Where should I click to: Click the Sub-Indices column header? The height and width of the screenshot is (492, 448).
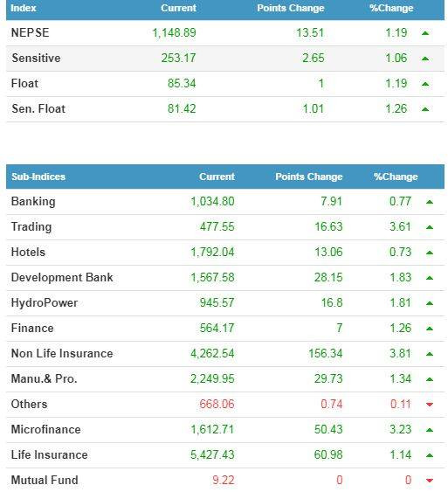38,177
